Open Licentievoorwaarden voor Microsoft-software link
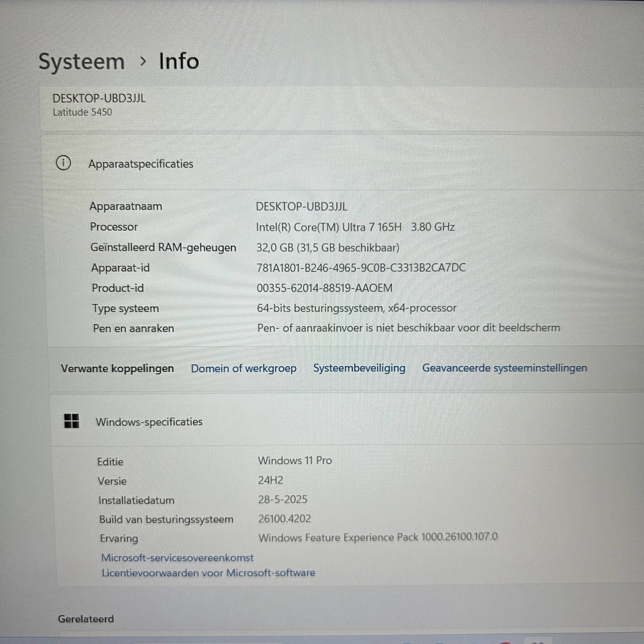 (x=208, y=573)
